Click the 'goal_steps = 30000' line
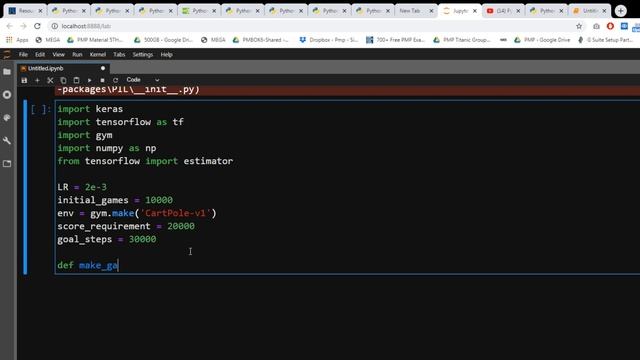The height and width of the screenshot is (360, 640). [x=107, y=239]
